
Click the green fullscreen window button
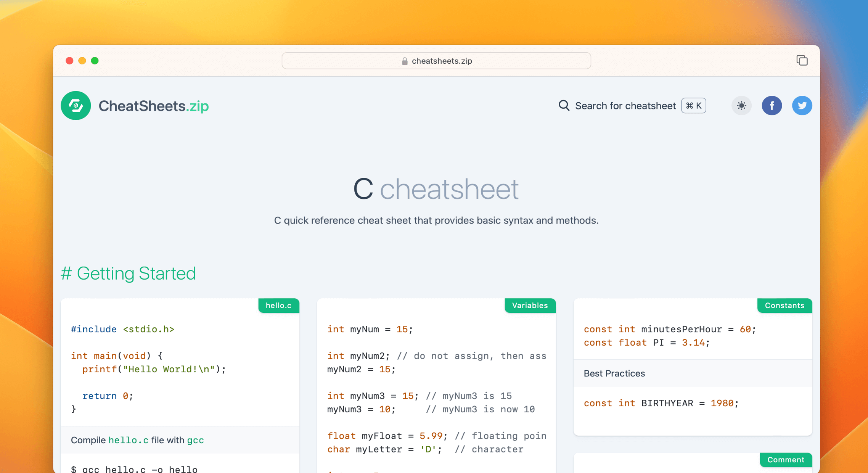(95, 61)
